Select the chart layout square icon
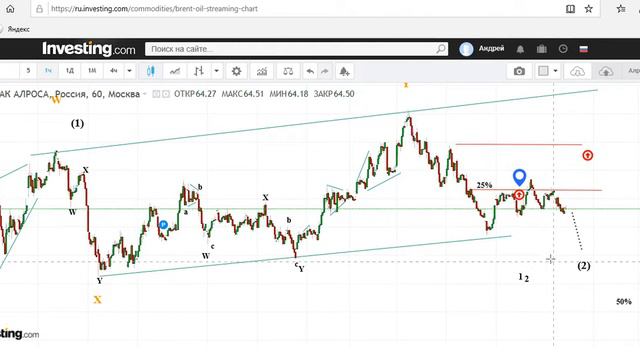 coord(543,71)
